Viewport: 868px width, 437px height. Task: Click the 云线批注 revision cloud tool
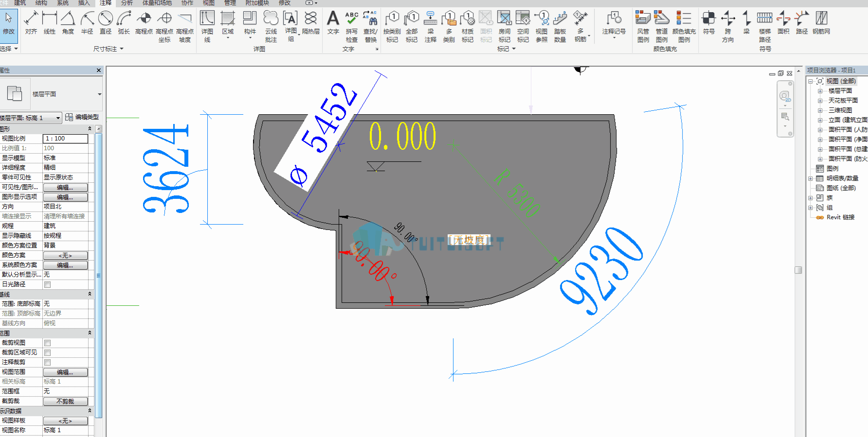[271, 27]
